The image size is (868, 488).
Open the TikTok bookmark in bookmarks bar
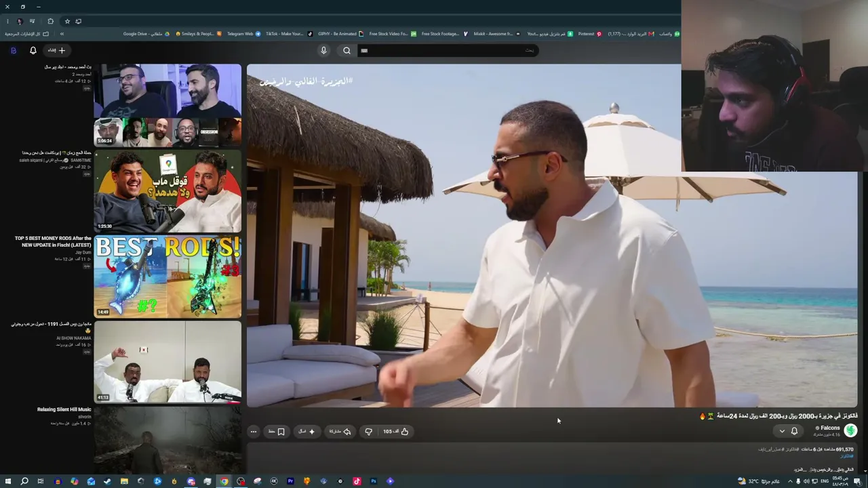coord(289,34)
